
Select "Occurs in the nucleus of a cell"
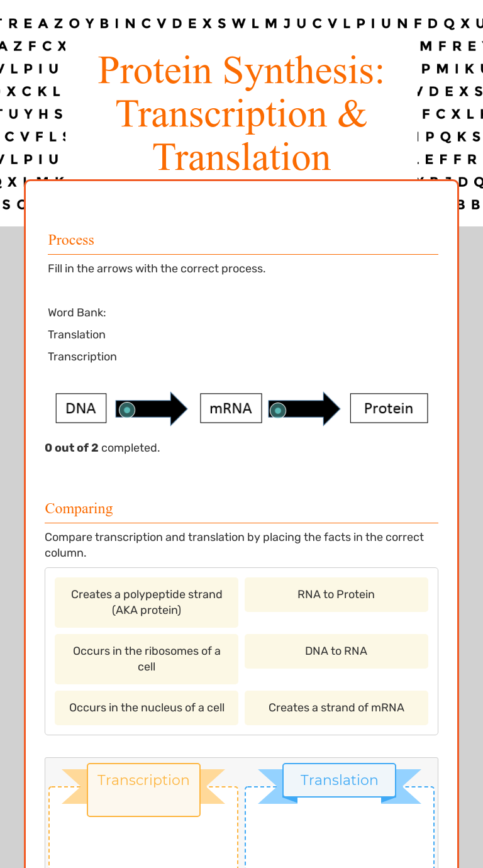coord(147,708)
